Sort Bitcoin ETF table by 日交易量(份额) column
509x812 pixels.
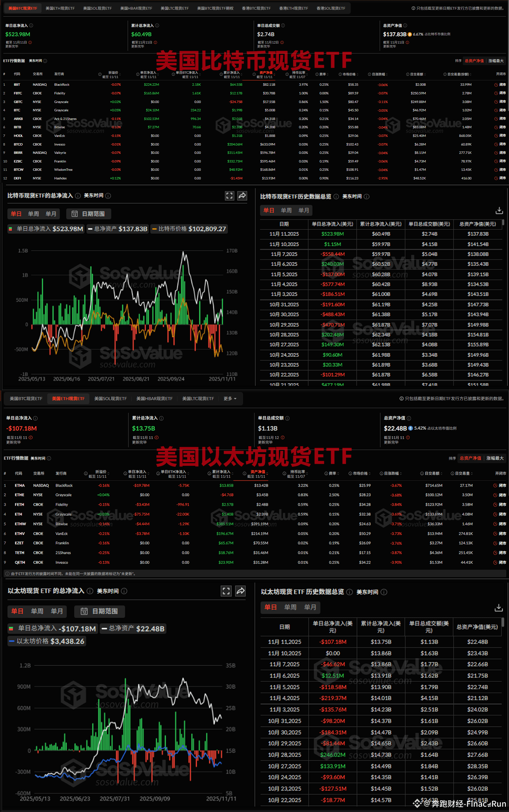[x=457, y=74]
